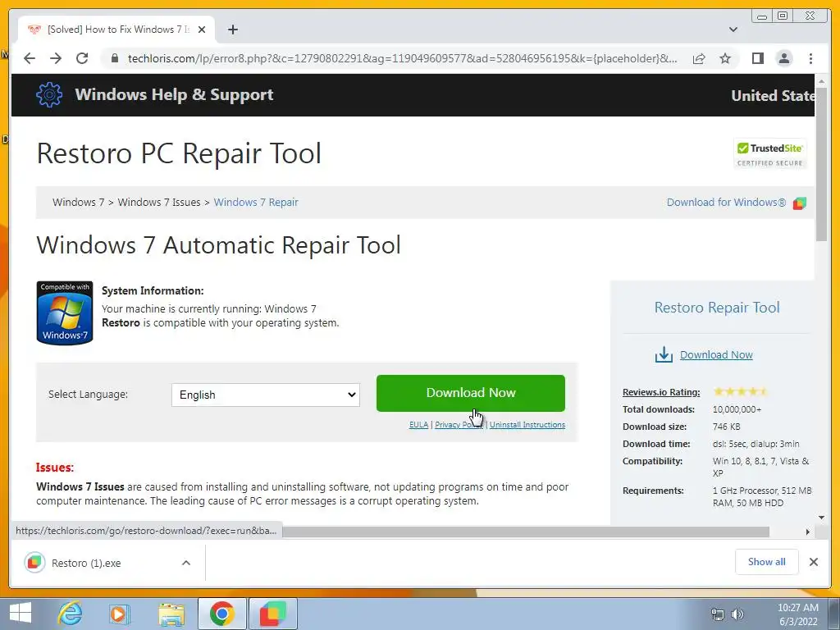Screen dimensions: 840x630
Task: Open the EULA link
Action: point(418,424)
